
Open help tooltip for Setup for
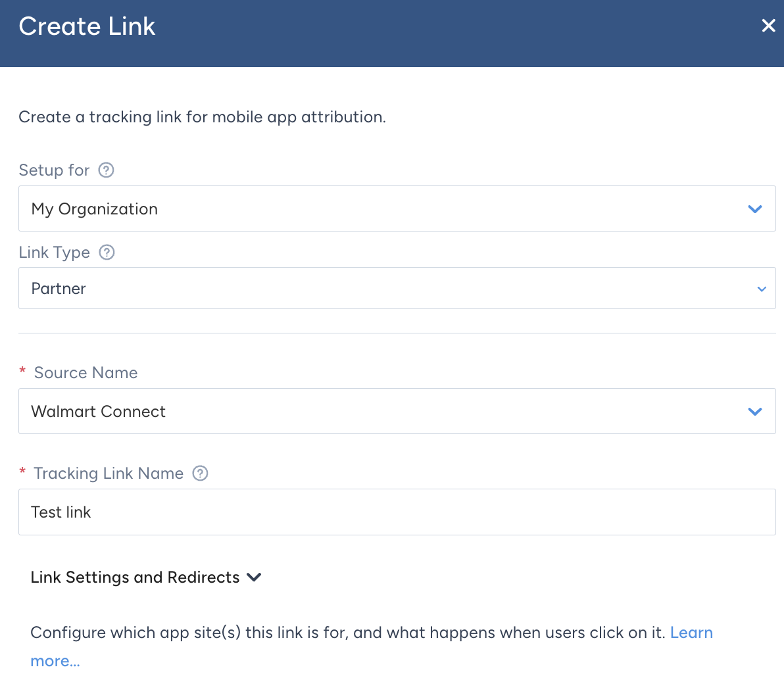[106, 170]
